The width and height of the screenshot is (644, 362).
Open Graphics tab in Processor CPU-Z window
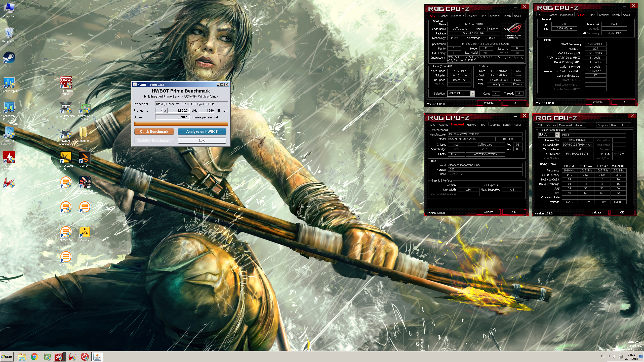pos(495,16)
